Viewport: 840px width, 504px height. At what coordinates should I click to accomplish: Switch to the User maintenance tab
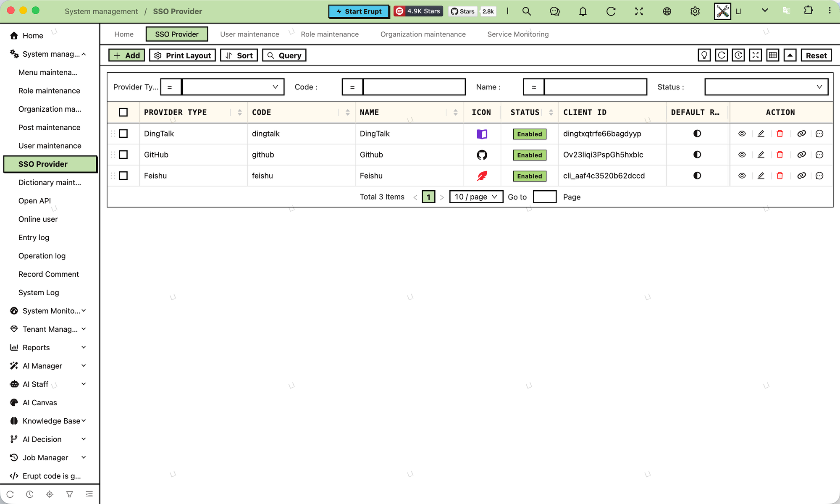[249, 34]
